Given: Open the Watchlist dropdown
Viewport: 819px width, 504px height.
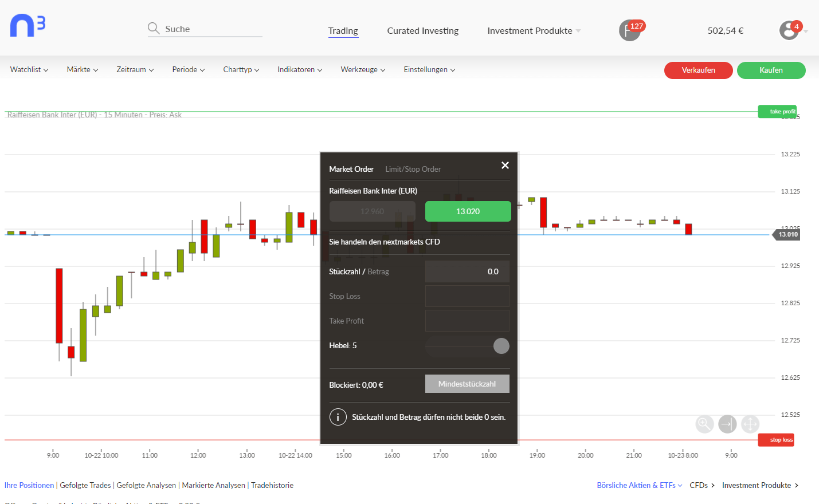Looking at the screenshot, I should click(29, 69).
